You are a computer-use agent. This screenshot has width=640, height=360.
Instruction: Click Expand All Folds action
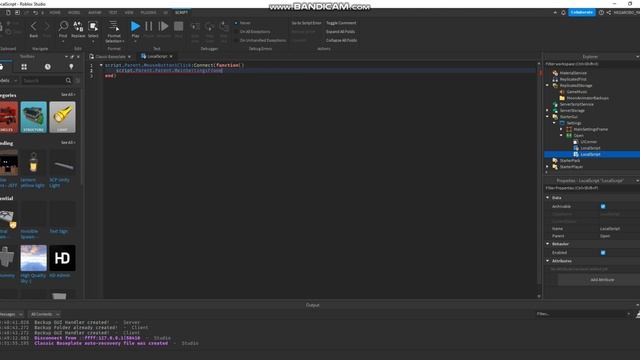[x=340, y=32]
